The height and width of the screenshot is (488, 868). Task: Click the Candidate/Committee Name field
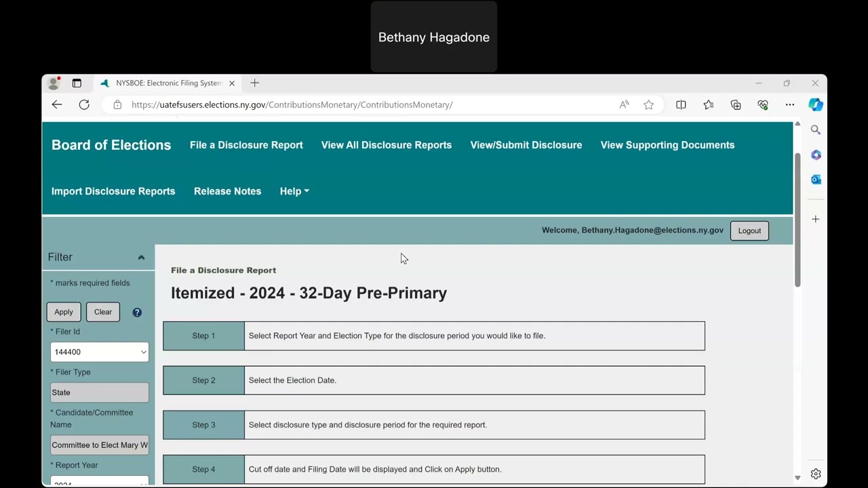click(x=100, y=445)
